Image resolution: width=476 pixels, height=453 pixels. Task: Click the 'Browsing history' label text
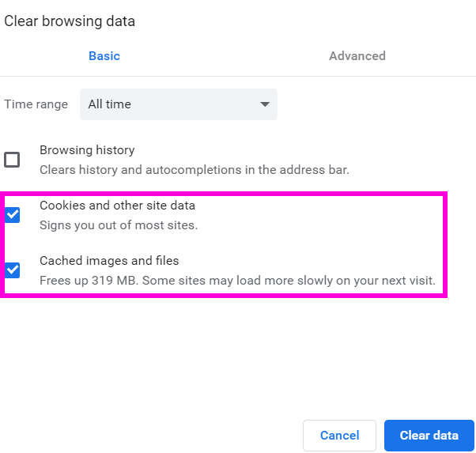[x=87, y=150]
